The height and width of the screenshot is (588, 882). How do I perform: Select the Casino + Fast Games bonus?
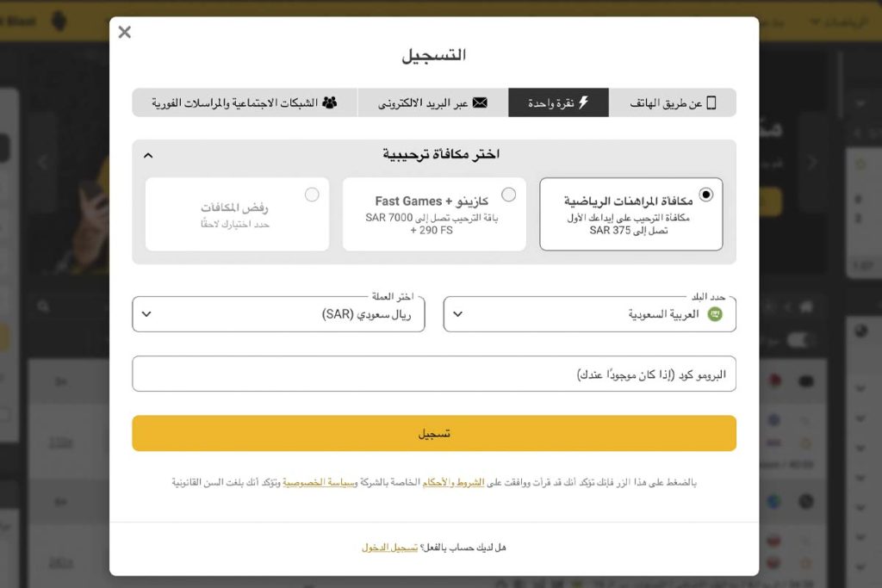509,195
